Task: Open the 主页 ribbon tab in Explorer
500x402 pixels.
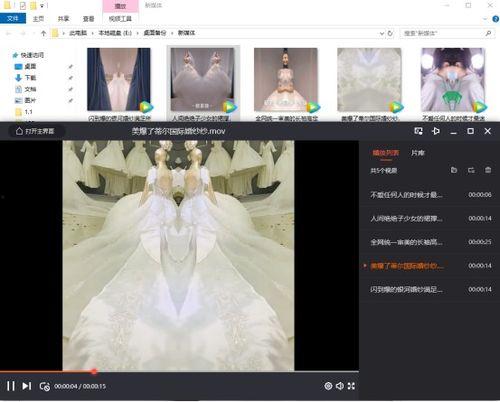Action: point(38,19)
